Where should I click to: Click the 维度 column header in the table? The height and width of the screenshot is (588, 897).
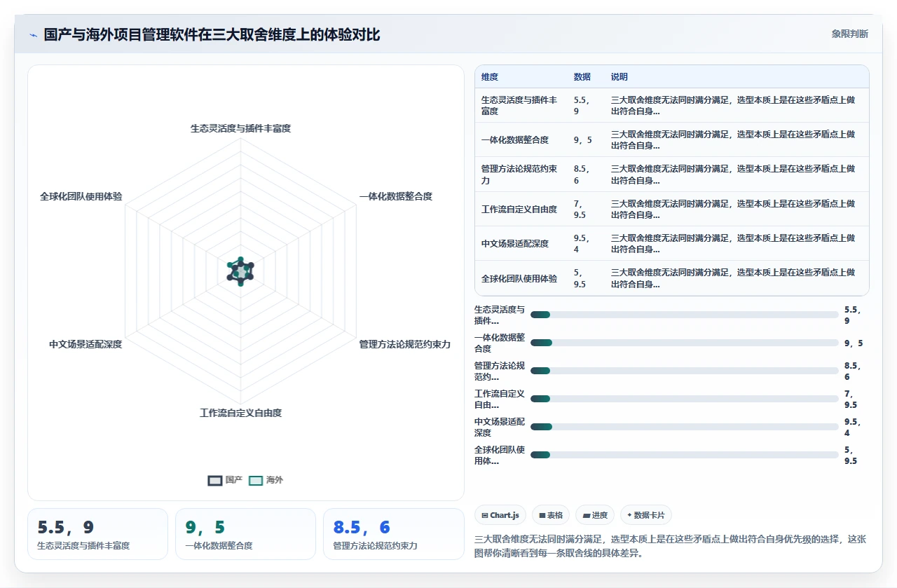[490, 77]
